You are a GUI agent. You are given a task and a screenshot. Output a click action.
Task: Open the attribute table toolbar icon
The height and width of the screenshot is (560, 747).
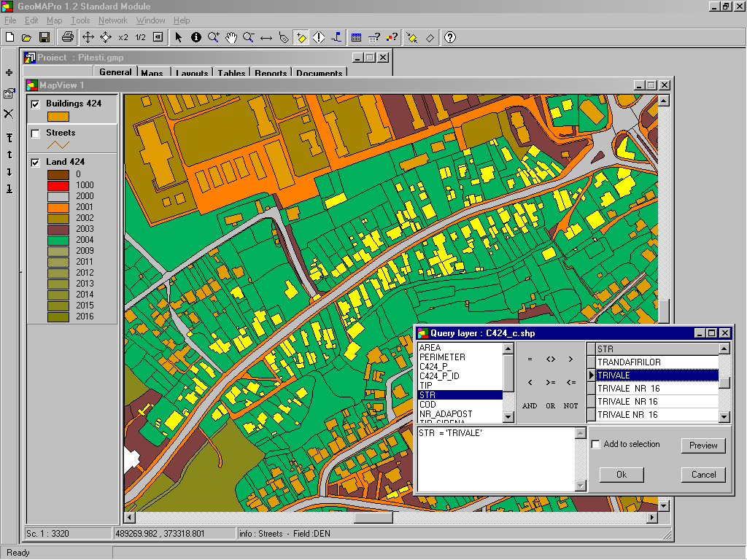(356, 37)
